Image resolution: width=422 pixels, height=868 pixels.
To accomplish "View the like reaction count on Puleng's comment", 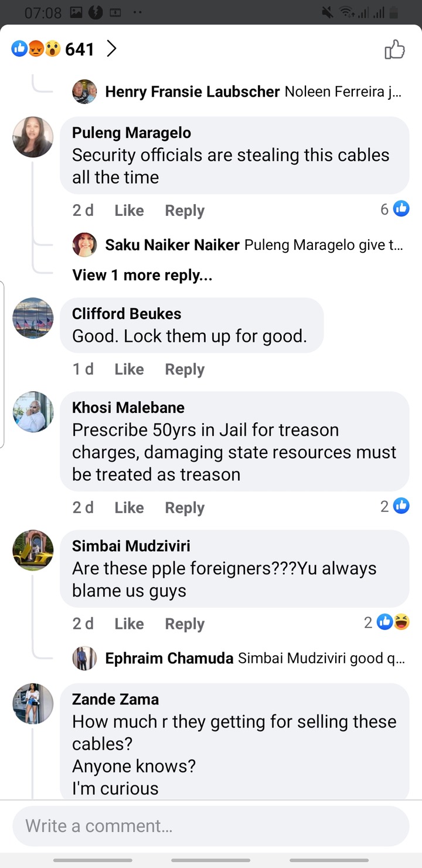I will coord(394,209).
